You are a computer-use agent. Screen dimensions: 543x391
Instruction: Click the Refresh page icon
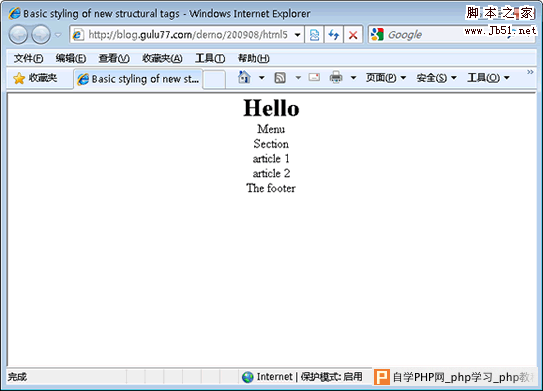(334, 35)
